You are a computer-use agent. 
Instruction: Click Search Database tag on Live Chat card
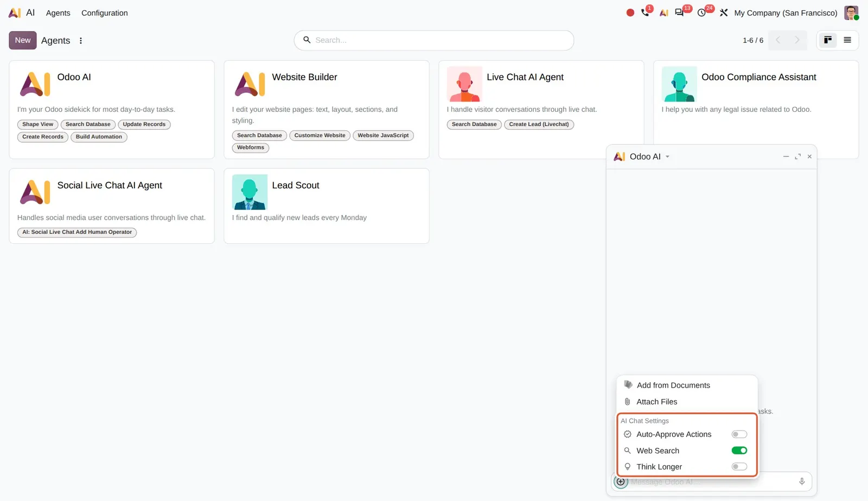474,124
